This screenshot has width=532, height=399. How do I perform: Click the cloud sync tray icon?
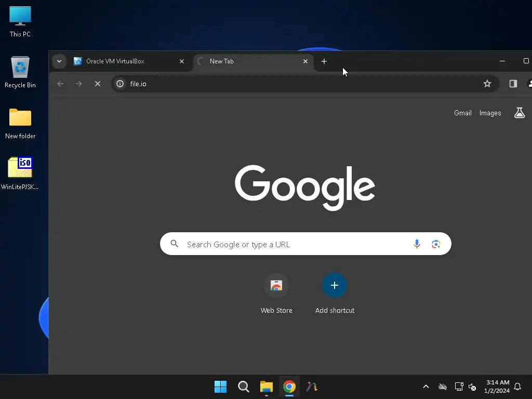point(443,387)
